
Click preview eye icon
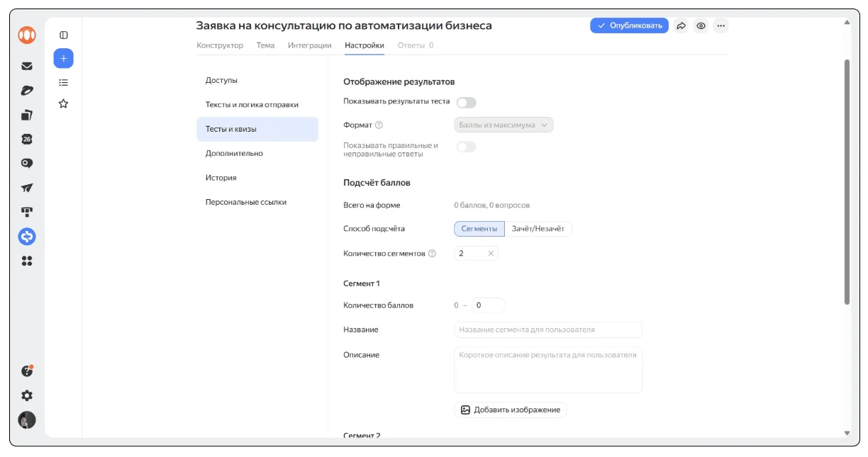tap(701, 26)
